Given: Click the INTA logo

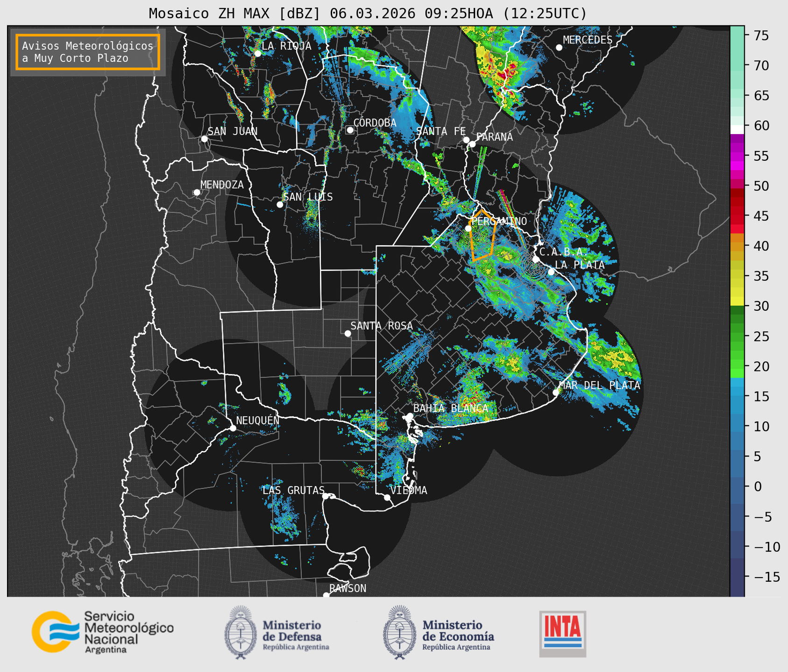Looking at the screenshot, I should click(562, 634).
